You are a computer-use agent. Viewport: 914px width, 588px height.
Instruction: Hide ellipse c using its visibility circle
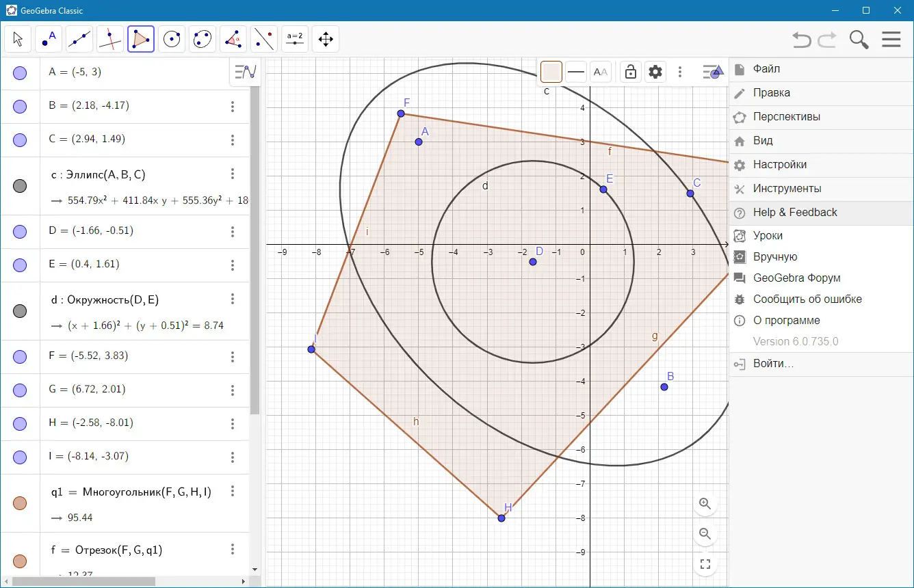(x=20, y=186)
